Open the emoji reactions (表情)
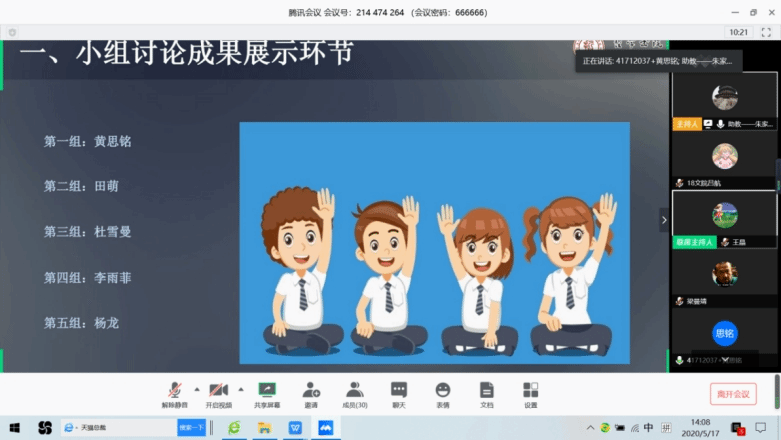Screen dimensions: 781x440 443,392
